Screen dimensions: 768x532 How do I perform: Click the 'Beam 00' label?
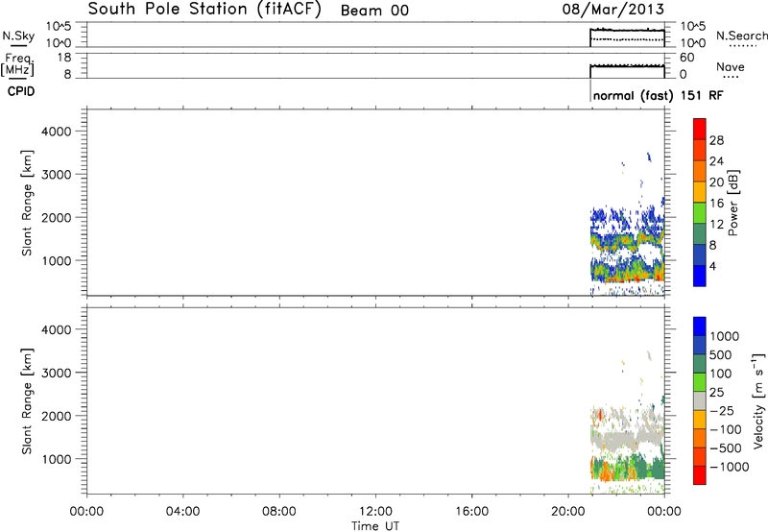click(x=374, y=11)
